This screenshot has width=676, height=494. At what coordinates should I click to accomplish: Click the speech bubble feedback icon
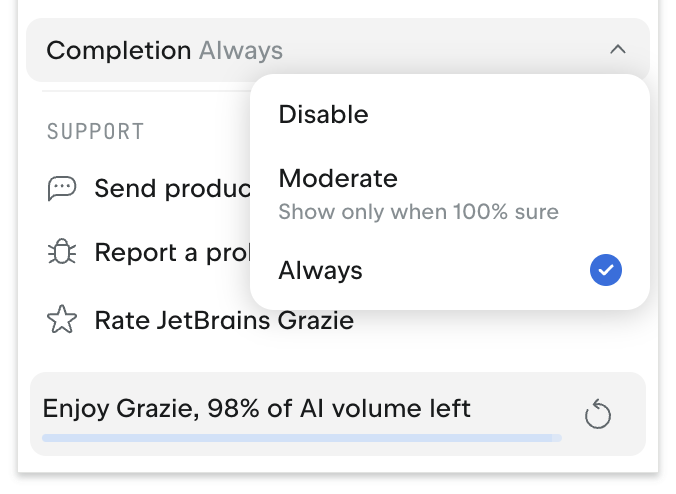(62, 188)
